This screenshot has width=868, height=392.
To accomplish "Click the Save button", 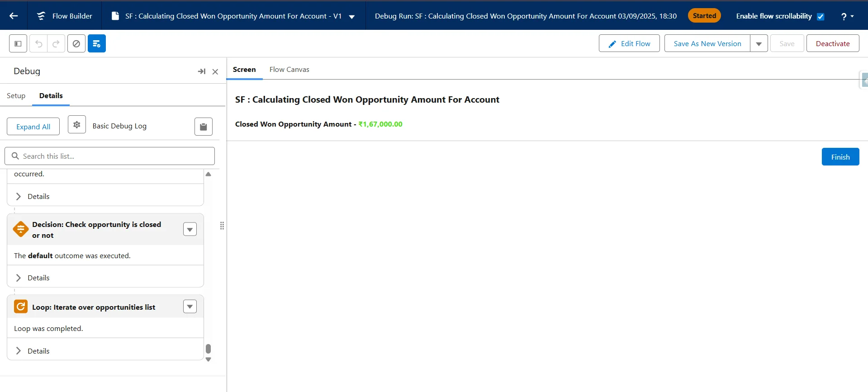I will tap(787, 43).
